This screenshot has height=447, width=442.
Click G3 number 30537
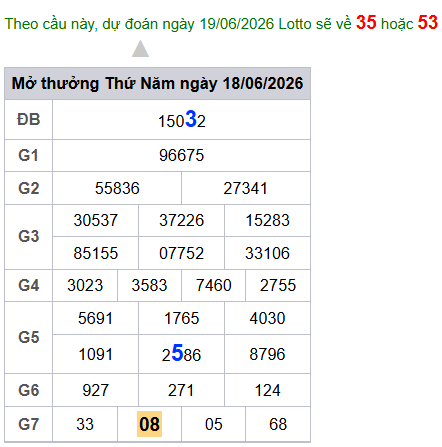96,220
